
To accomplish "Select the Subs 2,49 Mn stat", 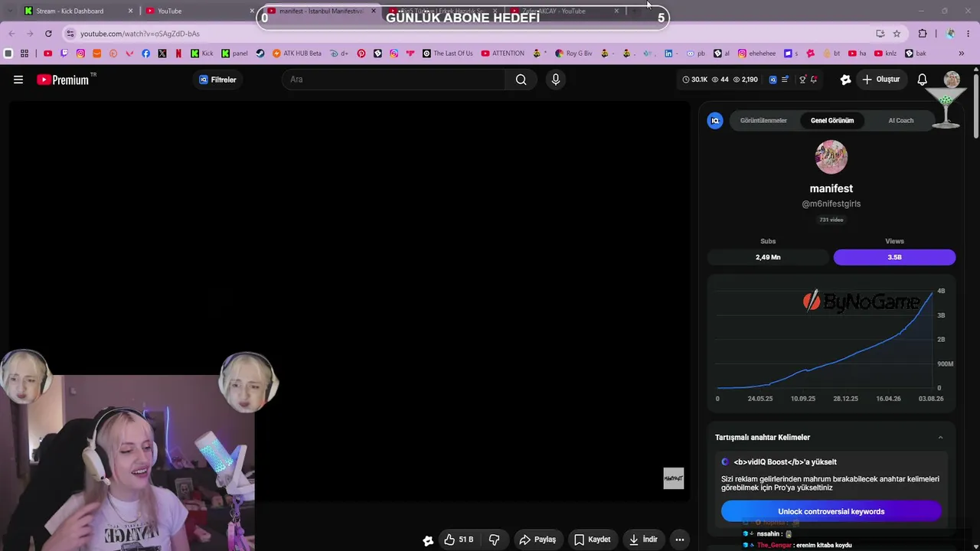I will click(x=768, y=257).
